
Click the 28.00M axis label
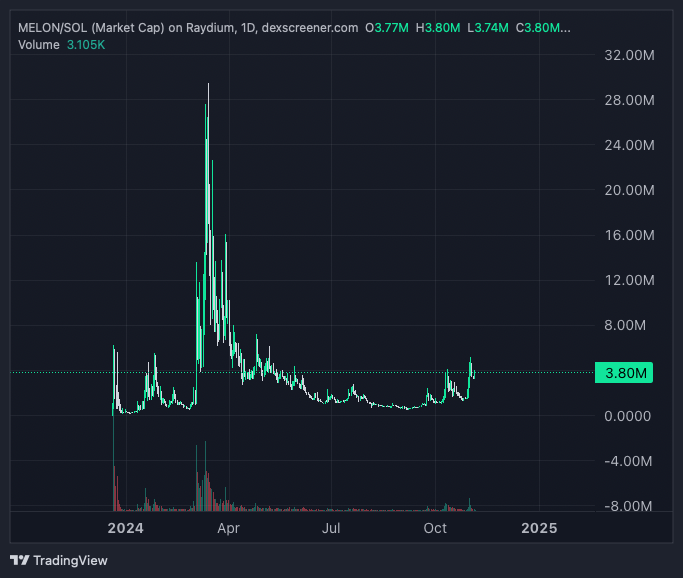pos(629,100)
